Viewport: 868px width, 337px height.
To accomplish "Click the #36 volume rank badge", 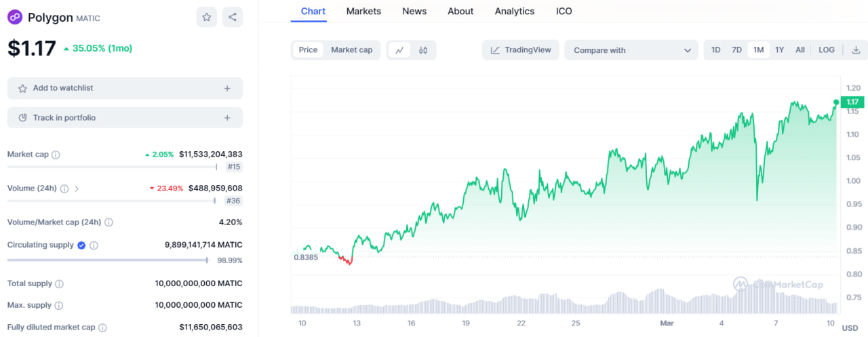I will (234, 201).
